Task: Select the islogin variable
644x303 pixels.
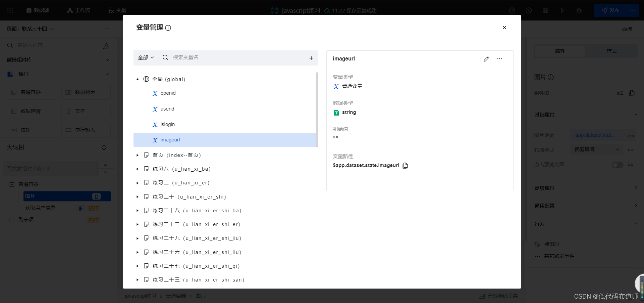Action: (x=167, y=124)
